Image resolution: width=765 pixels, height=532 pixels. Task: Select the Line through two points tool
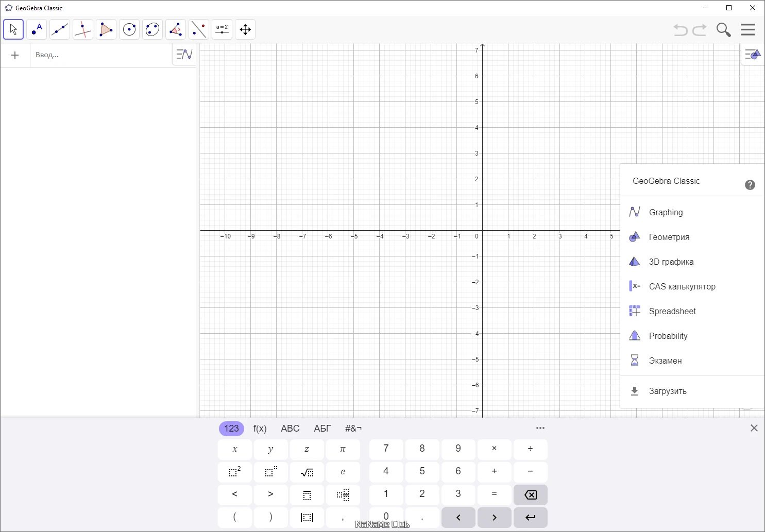point(60,29)
